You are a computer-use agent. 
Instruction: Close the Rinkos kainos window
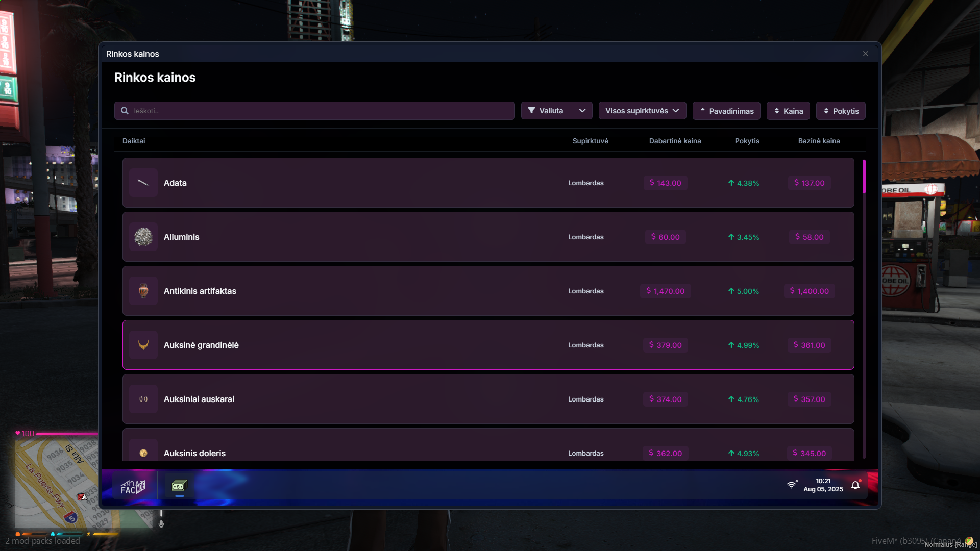[x=865, y=54]
